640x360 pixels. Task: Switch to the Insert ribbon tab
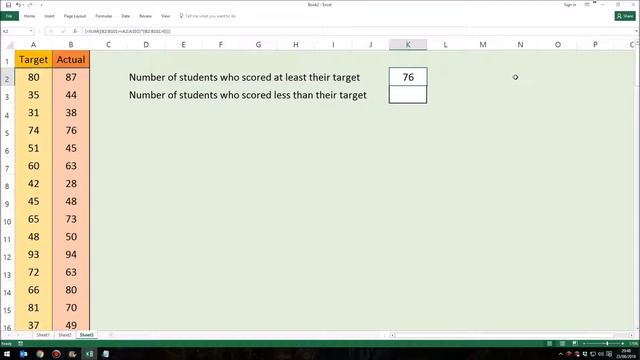(49, 16)
